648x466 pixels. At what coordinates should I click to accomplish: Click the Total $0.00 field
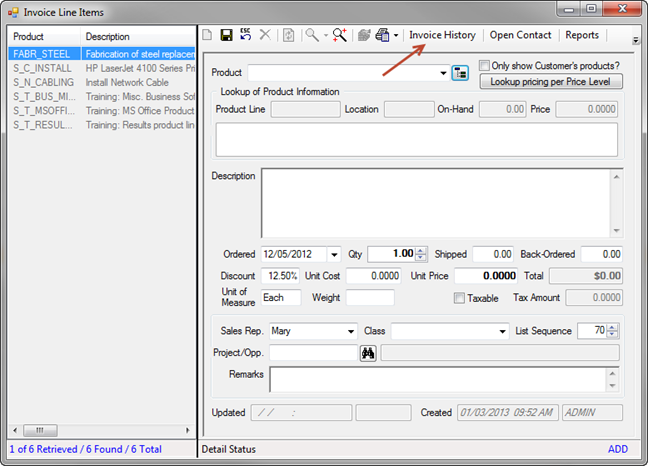coord(586,276)
